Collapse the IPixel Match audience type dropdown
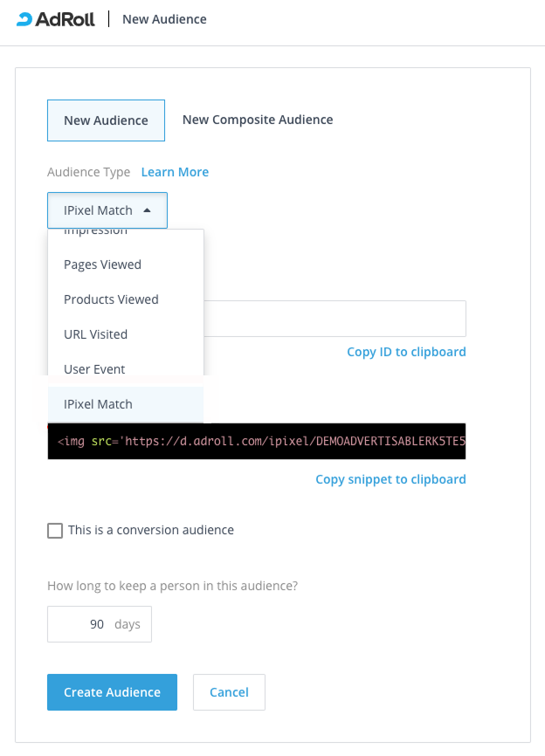 [107, 210]
